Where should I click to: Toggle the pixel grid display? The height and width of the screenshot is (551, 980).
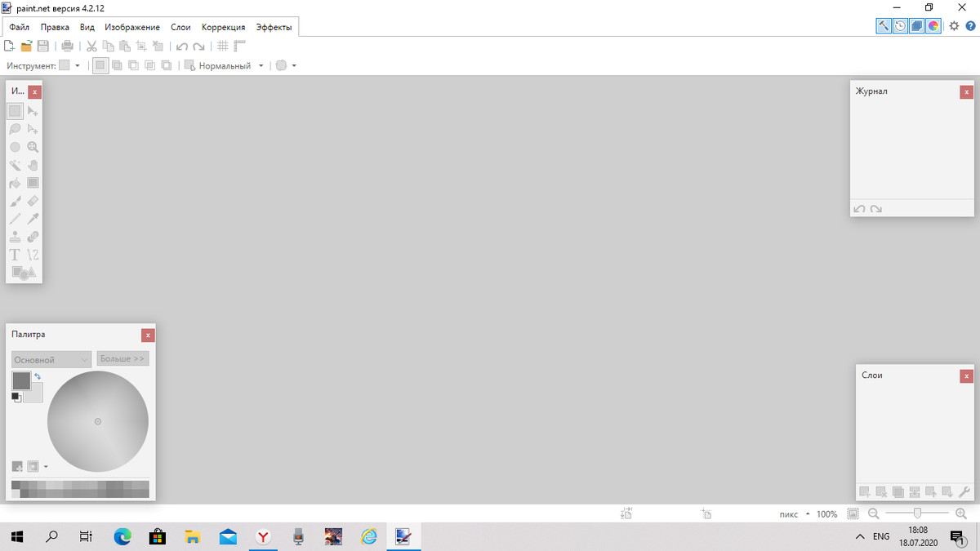222,47
